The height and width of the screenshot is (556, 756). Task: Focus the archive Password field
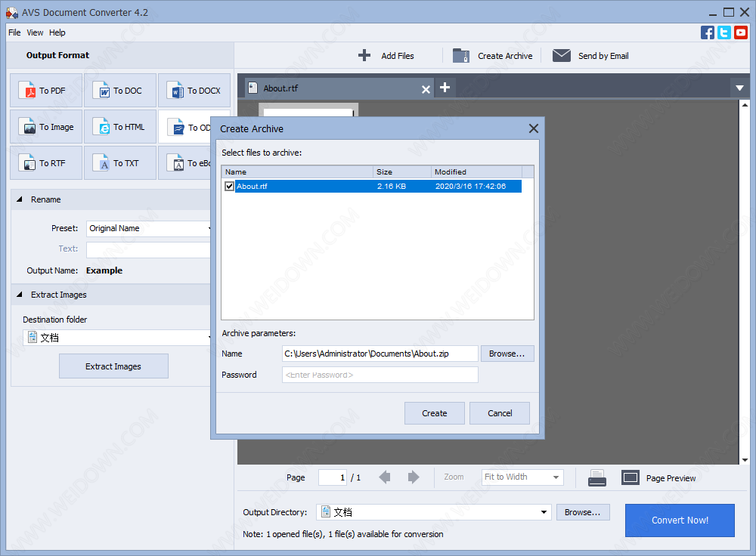[x=380, y=375]
